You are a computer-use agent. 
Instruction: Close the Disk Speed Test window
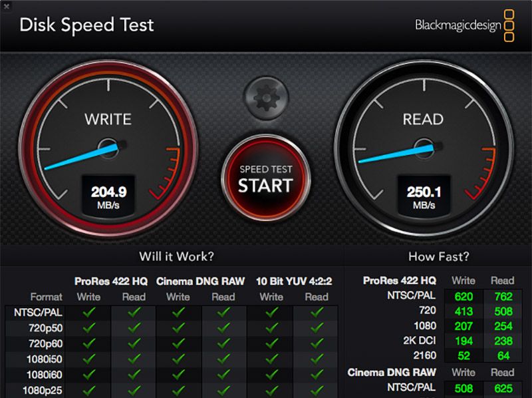point(6,5)
